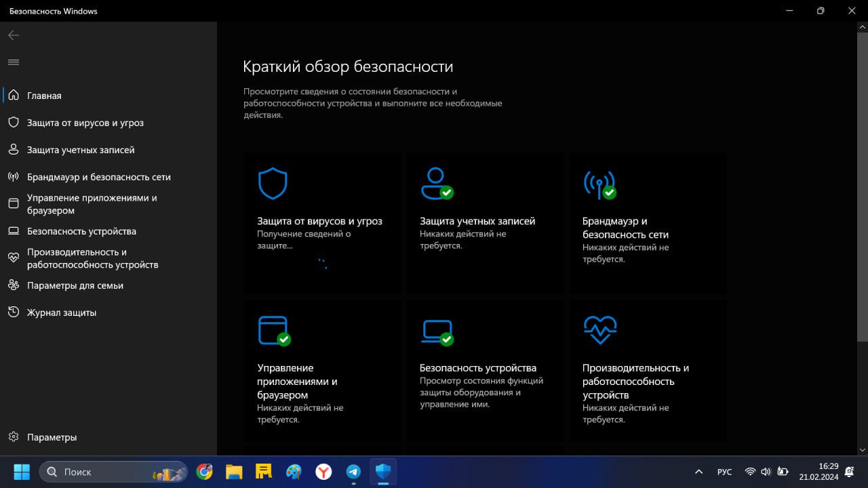Viewport: 868px width, 488px height.
Task: Open Yandex Browser from the taskbar
Action: (x=323, y=472)
